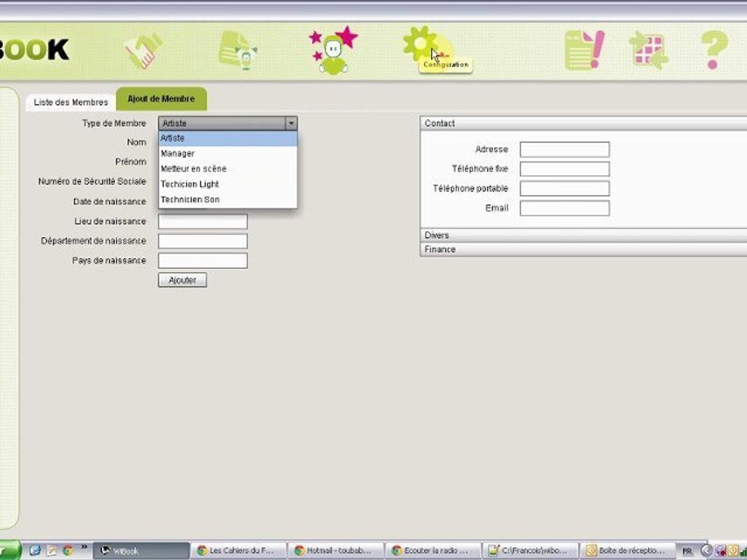Switch to Boîte de réception taskbar window
Viewport: 747px width, 560px height.
click(627, 551)
